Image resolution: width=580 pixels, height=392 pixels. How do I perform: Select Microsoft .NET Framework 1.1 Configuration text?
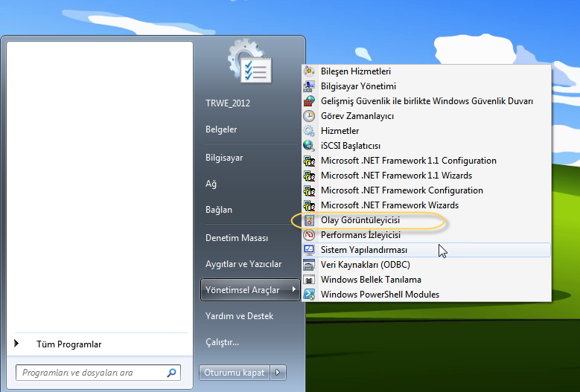[408, 161]
